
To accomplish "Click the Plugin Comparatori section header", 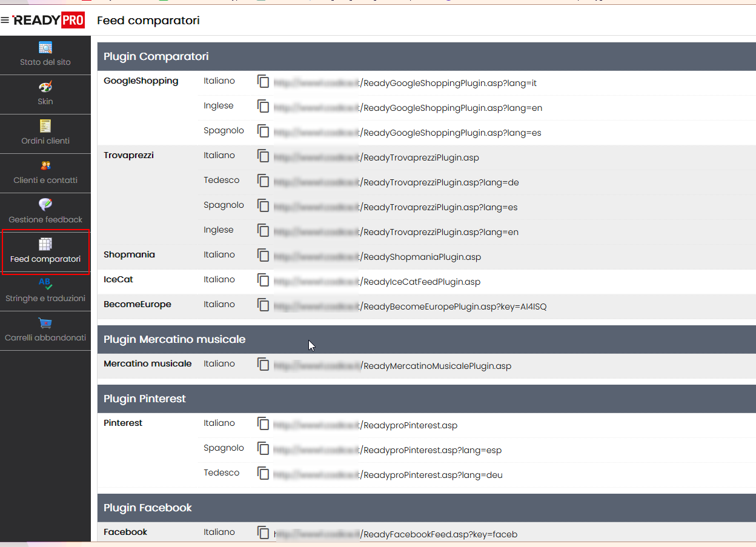I will point(426,57).
